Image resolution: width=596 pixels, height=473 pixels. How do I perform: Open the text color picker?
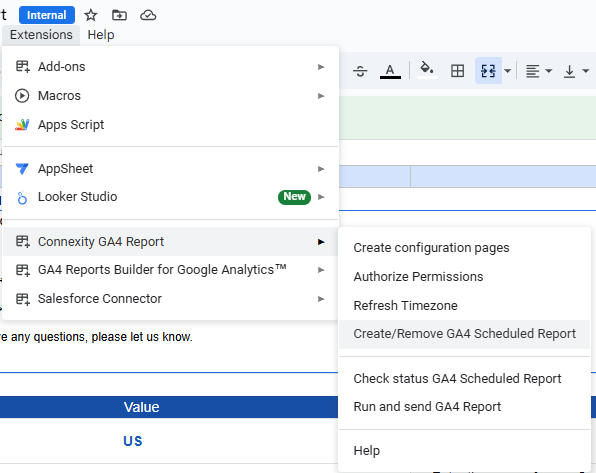point(390,71)
